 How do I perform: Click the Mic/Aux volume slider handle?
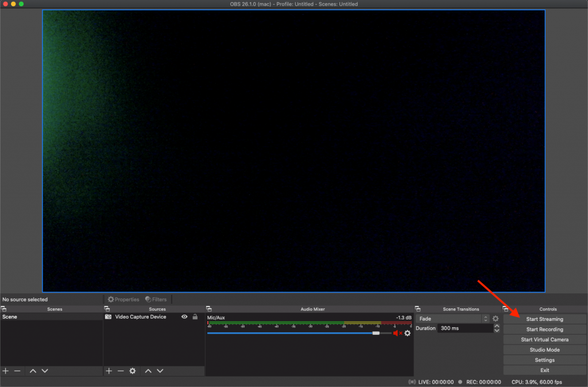376,333
